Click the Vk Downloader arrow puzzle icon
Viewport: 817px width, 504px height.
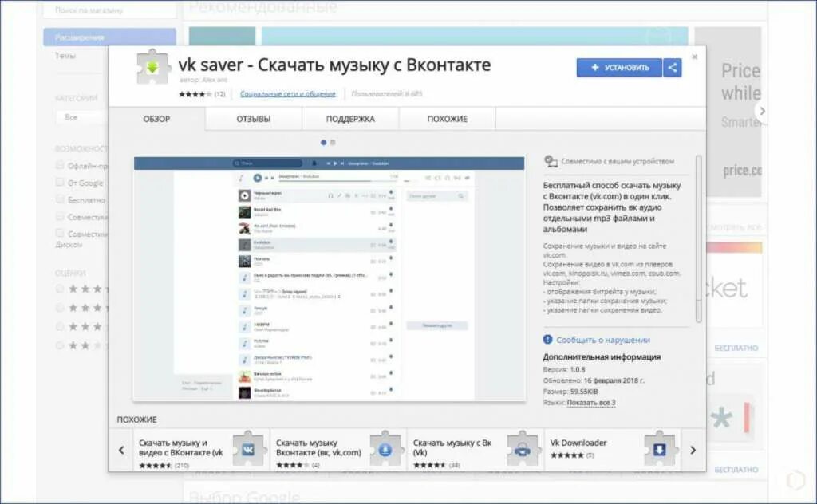pyautogui.click(x=660, y=449)
